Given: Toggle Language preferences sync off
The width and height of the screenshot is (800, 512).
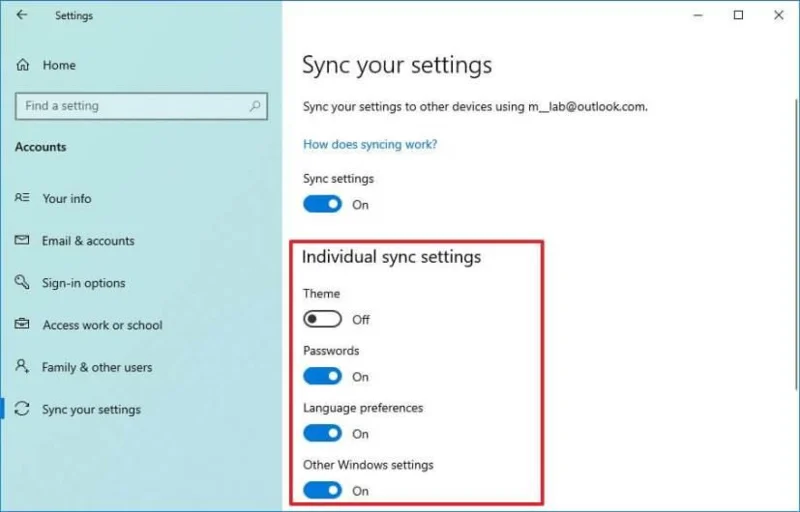Looking at the screenshot, I should pos(322,433).
